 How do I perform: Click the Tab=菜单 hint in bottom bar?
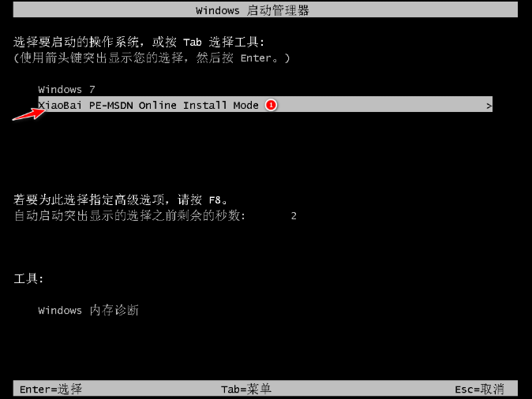click(246, 390)
